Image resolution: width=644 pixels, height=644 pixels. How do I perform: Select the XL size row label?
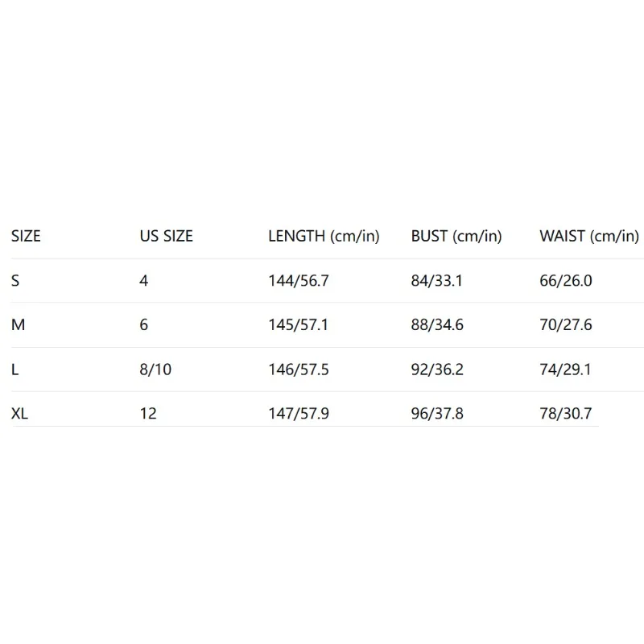tap(20, 414)
